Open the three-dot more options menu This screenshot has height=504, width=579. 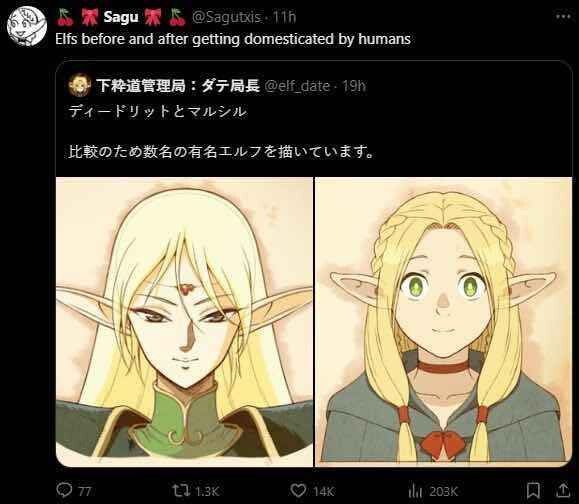tap(563, 16)
